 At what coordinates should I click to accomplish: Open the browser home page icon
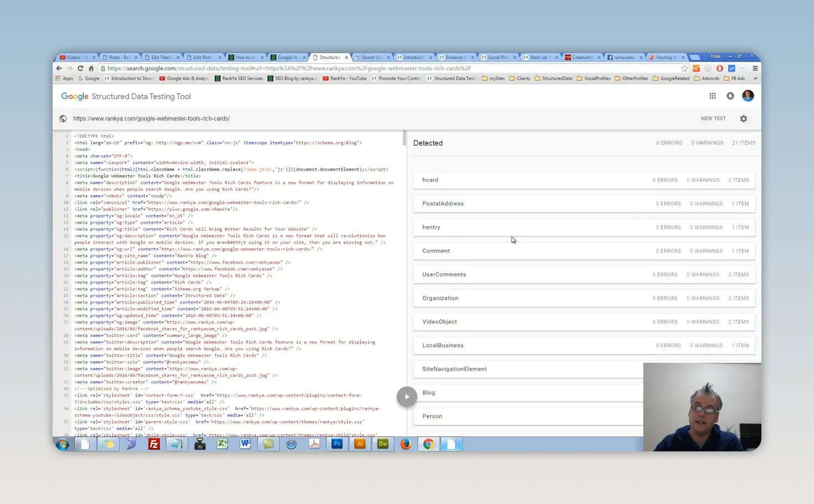point(91,68)
